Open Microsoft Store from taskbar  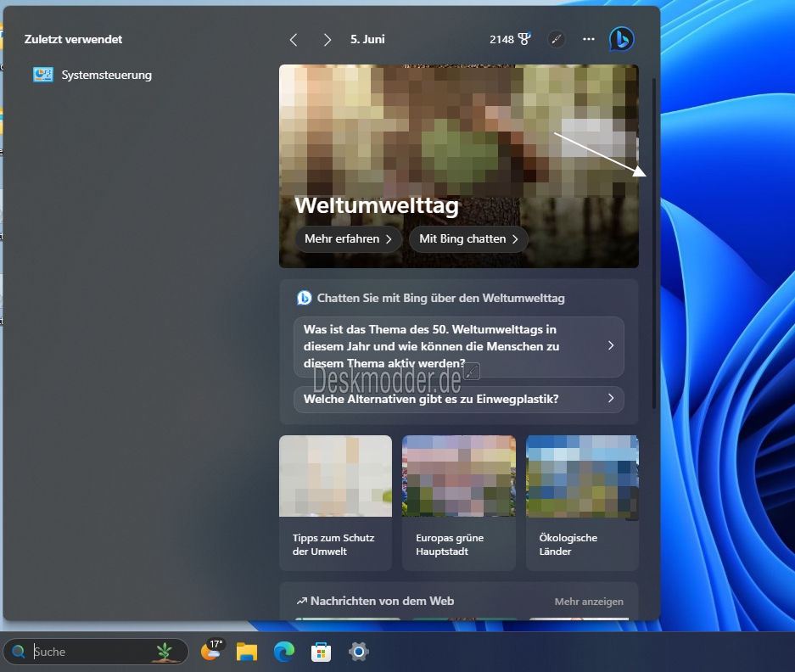click(321, 652)
